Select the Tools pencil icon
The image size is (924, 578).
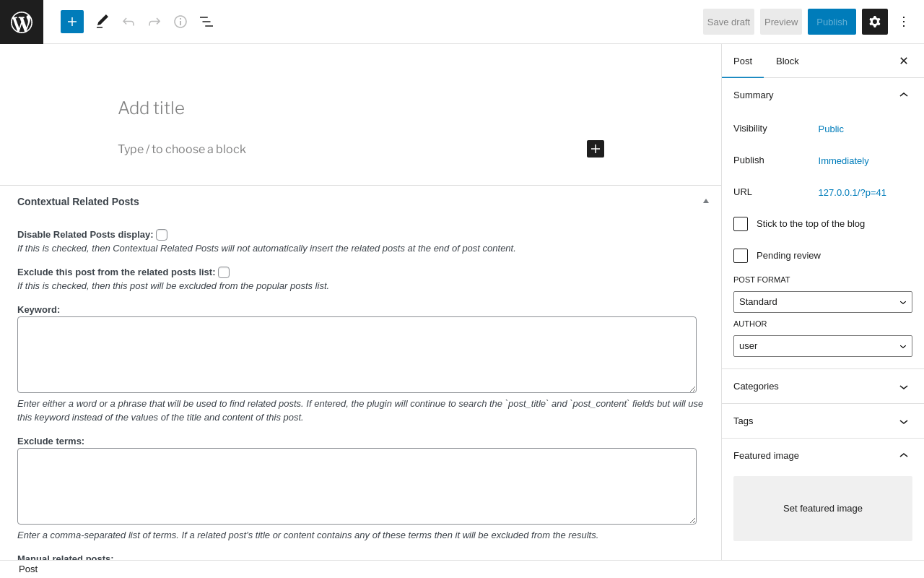coord(103,22)
